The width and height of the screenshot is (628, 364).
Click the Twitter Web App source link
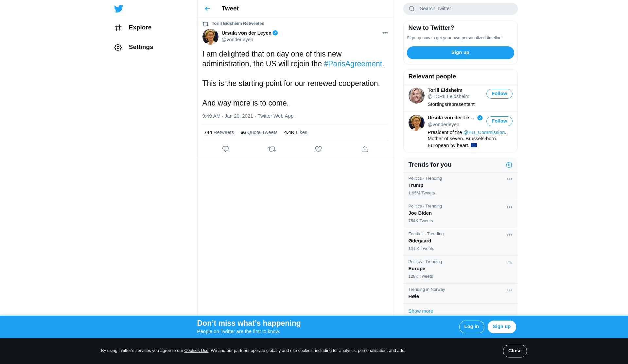[x=275, y=116]
